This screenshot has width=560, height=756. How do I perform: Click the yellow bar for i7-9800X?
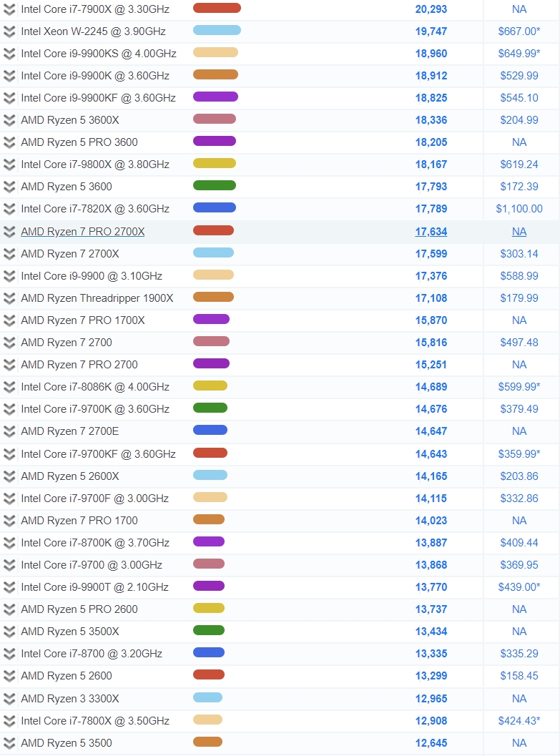[215, 164]
